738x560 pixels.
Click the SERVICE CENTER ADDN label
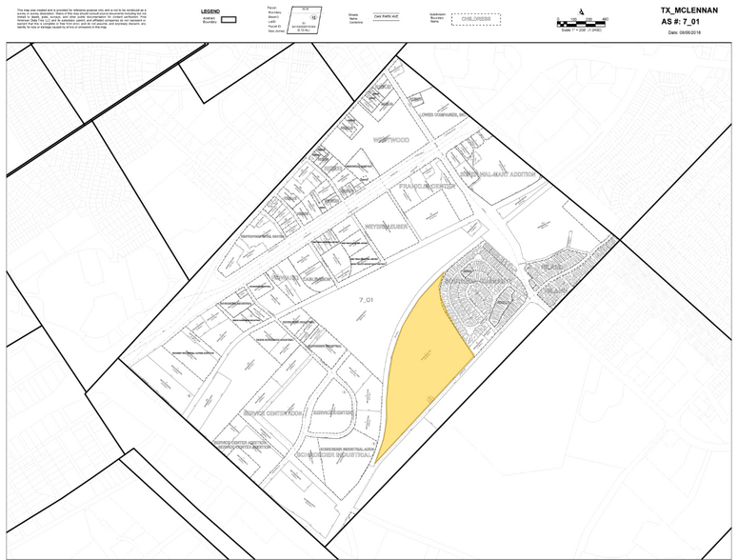pyautogui.click(x=272, y=413)
